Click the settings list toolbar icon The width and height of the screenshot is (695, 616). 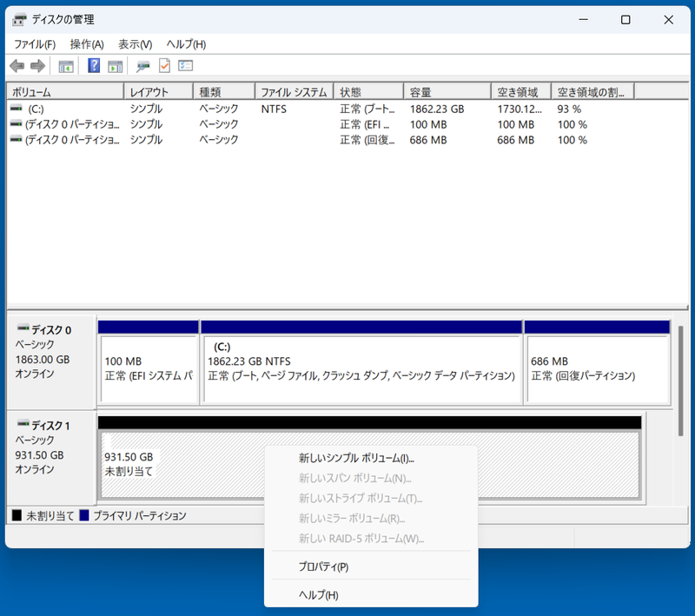[185, 65]
